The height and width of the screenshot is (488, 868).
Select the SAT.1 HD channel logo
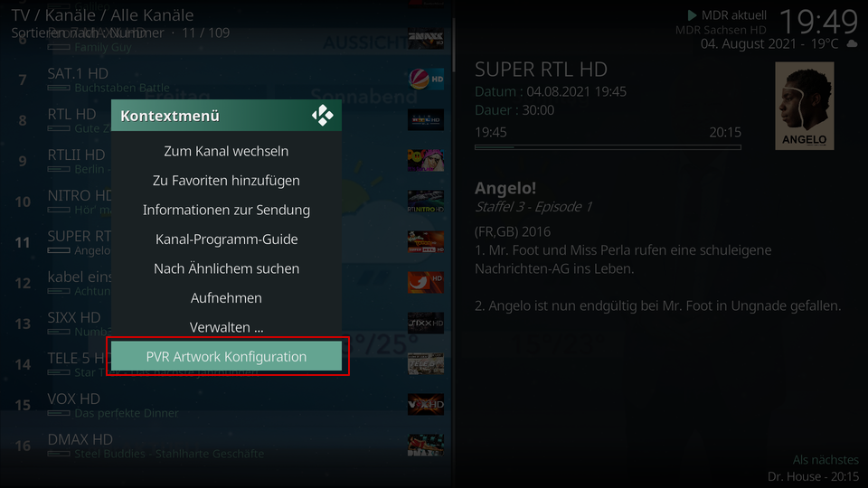pyautogui.click(x=426, y=80)
